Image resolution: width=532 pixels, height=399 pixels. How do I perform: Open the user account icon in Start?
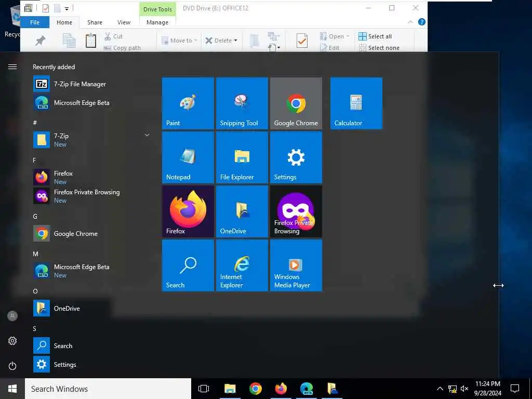[12, 316]
